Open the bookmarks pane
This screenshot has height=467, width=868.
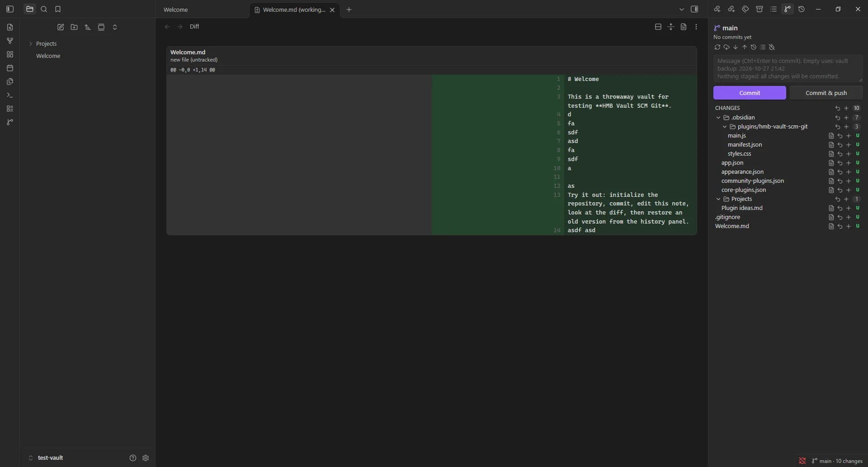click(58, 9)
